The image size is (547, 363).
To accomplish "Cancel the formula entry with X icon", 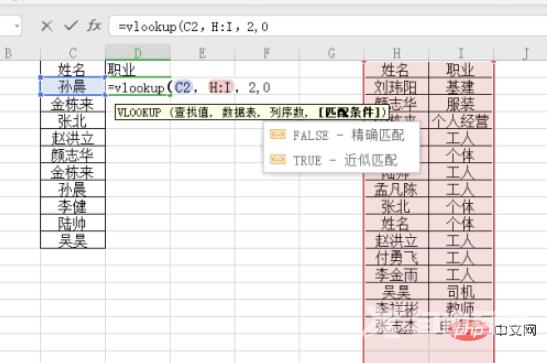I will pyautogui.click(x=46, y=26).
